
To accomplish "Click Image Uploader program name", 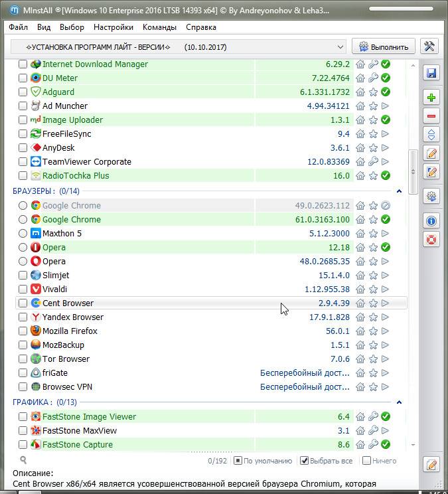I will (72, 120).
